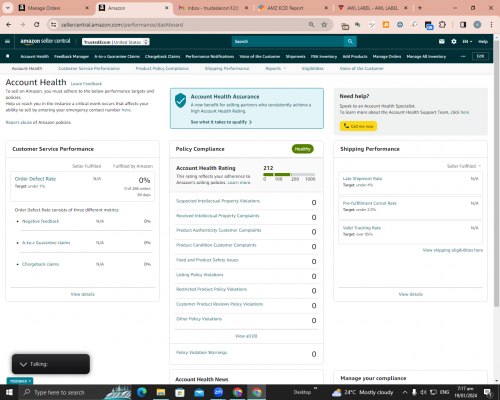
Task: Open the weather widget in taskbar
Action: (362, 392)
